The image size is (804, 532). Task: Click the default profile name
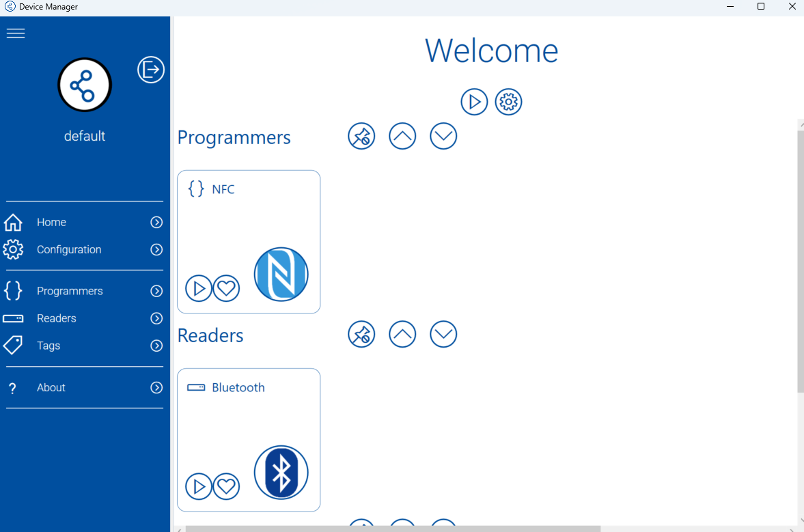(x=85, y=136)
